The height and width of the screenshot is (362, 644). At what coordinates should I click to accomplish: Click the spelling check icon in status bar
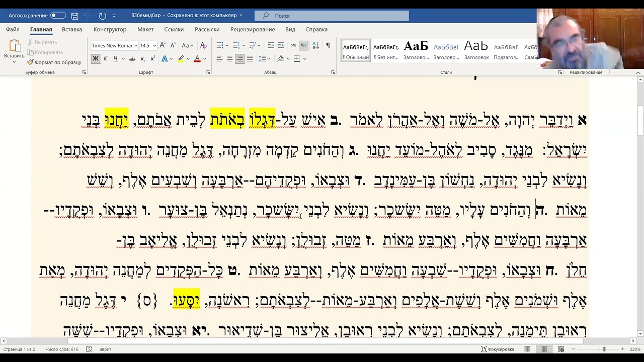click(89, 349)
